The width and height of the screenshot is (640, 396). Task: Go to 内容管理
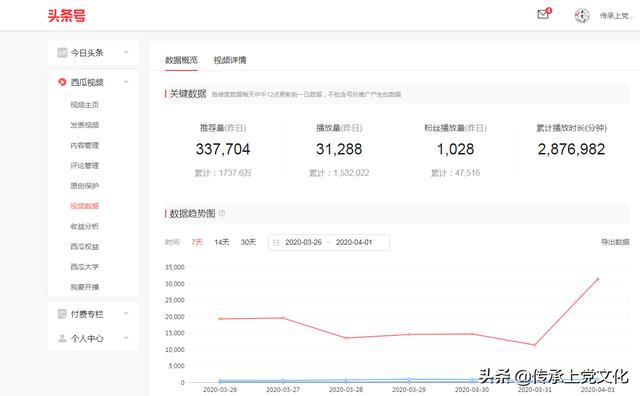[84, 145]
